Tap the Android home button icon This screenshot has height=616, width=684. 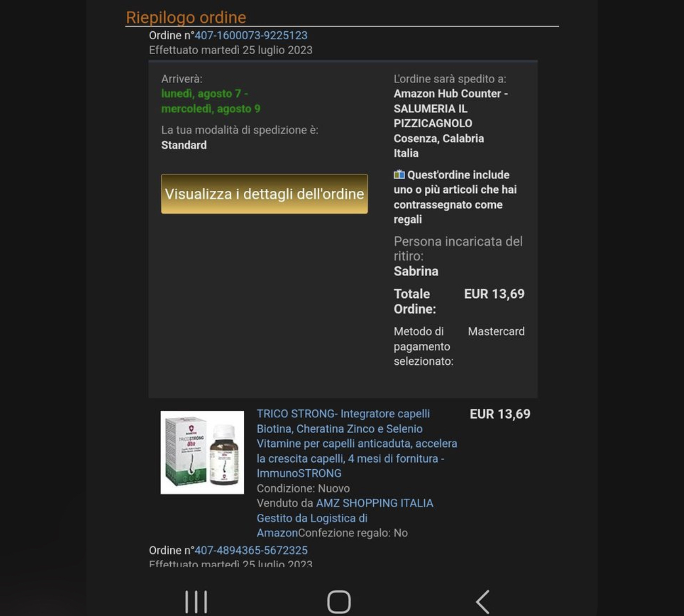(x=339, y=602)
